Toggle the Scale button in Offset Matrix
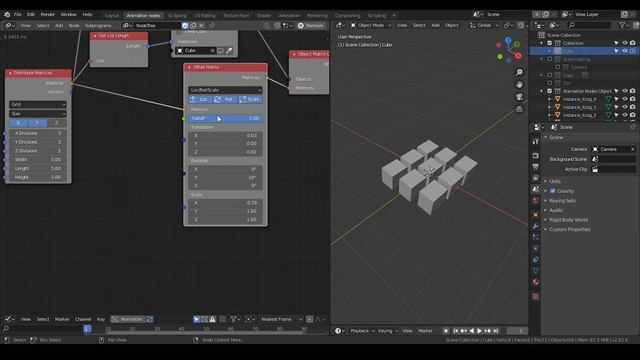 [x=250, y=99]
